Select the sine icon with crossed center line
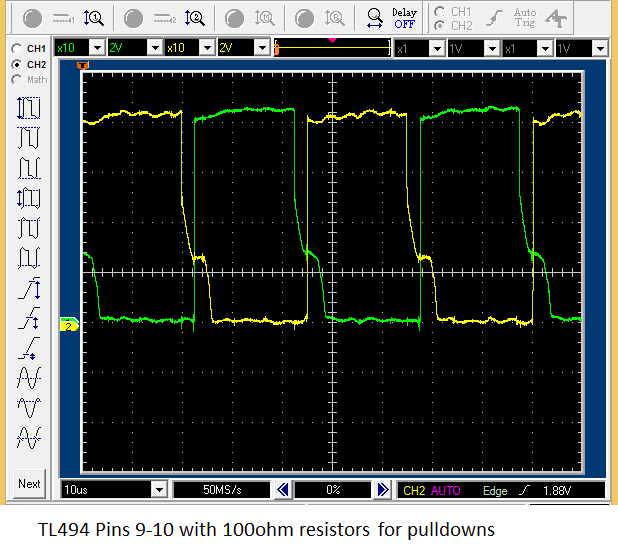The height and width of the screenshot is (546, 618). click(29, 438)
